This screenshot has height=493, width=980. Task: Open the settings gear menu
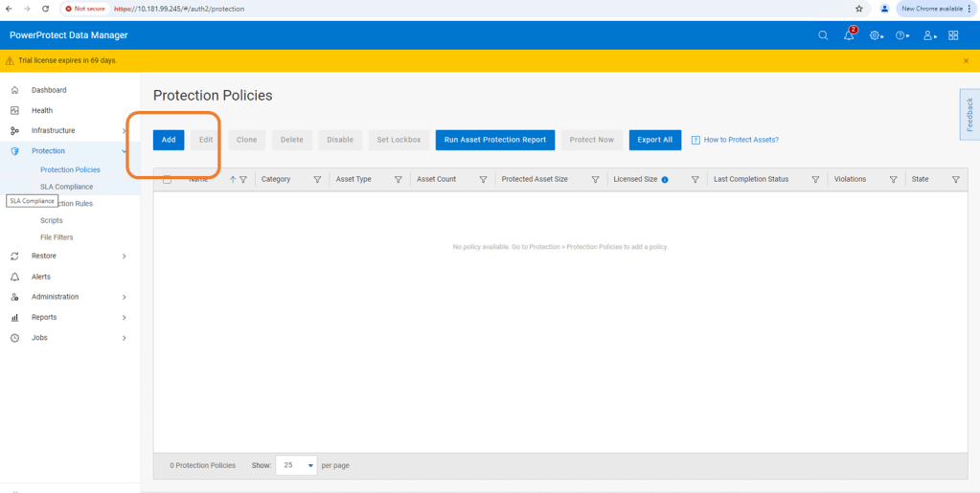click(x=875, y=35)
